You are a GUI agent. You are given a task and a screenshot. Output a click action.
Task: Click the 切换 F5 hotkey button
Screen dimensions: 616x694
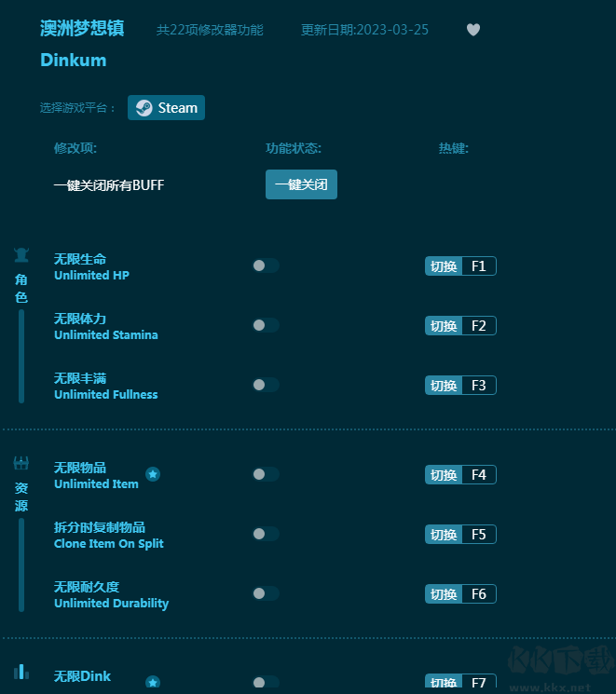(x=460, y=534)
